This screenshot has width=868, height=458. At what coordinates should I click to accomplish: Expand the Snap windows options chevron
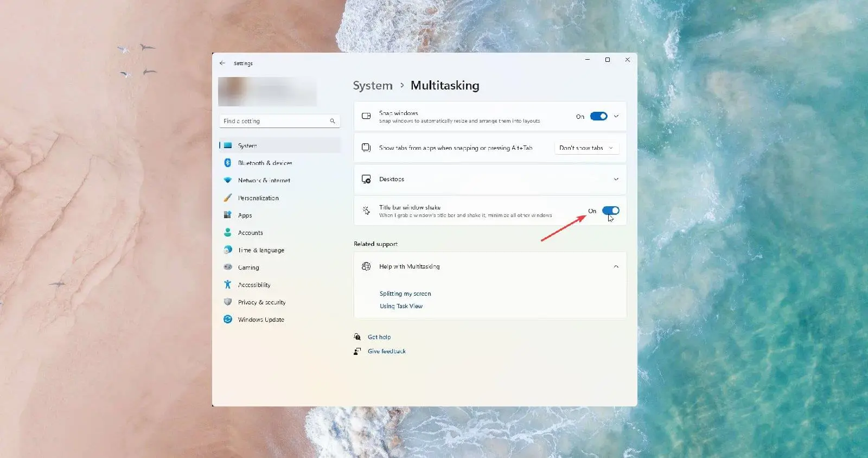(616, 116)
